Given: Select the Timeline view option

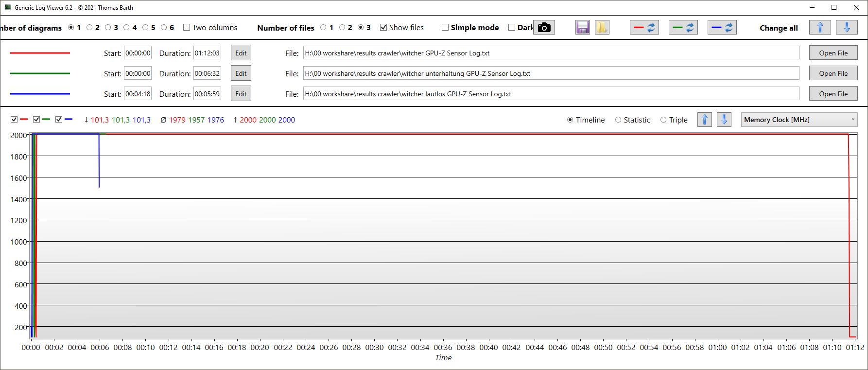Looking at the screenshot, I should pyautogui.click(x=570, y=120).
